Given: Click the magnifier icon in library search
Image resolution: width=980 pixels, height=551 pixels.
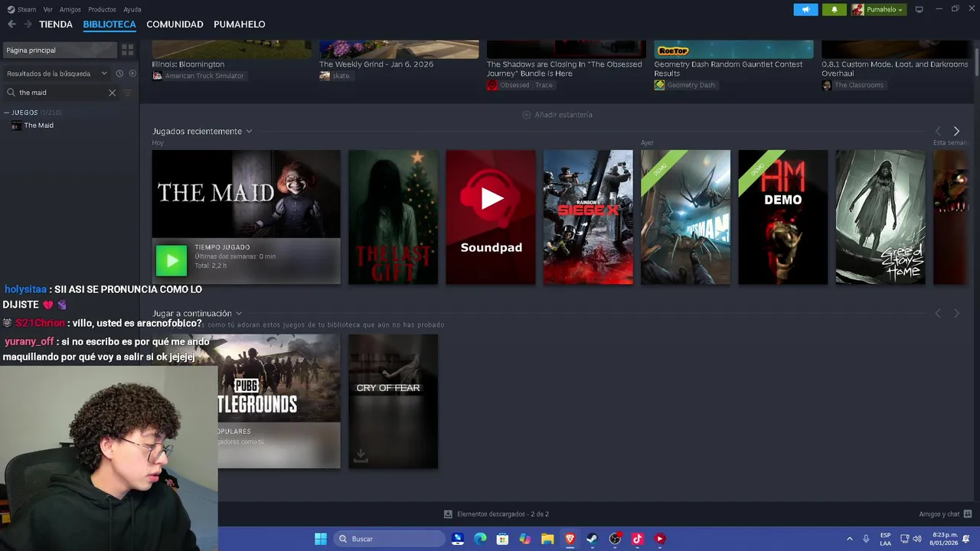Looking at the screenshot, I should (x=11, y=93).
